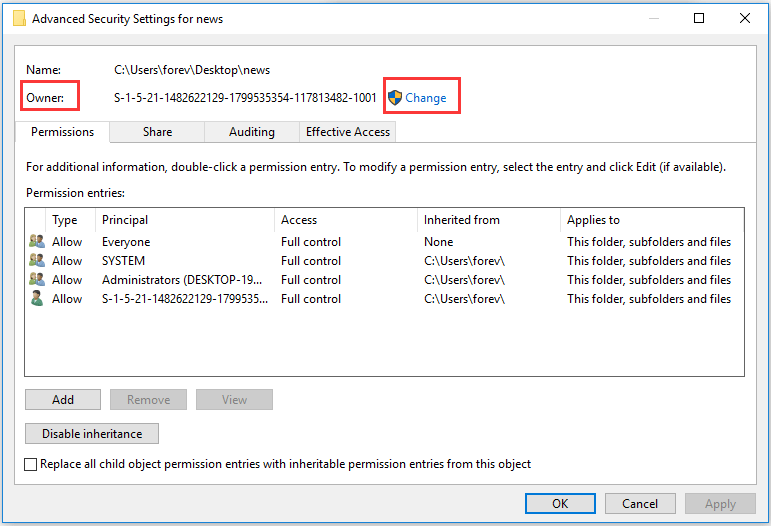Screen dimensions: 771x526
Task: Click the user icon in the S-1-5-21 row
Action: tap(36, 298)
